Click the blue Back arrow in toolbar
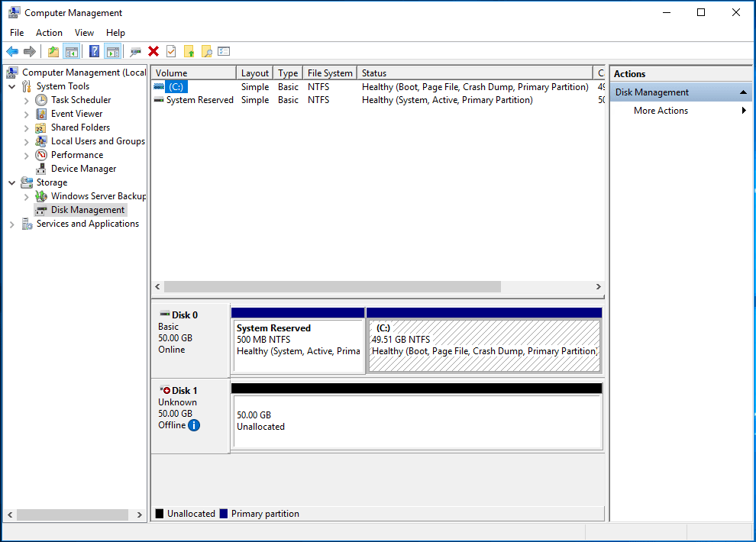Viewport: 756px width, 542px height. pos(12,52)
